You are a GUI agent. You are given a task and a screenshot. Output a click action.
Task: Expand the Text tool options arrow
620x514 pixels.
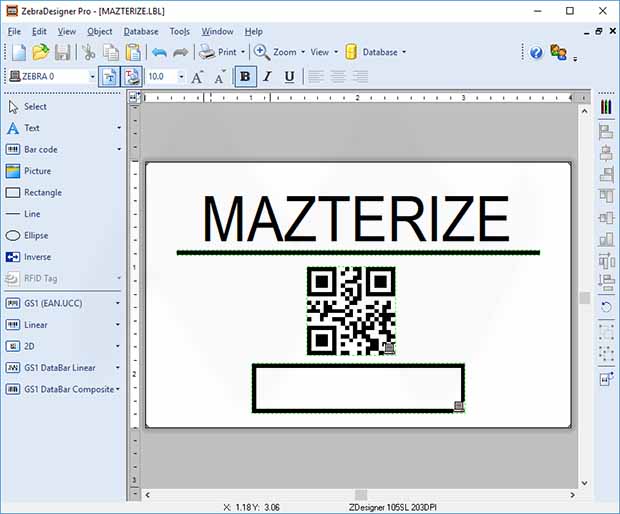(119, 128)
